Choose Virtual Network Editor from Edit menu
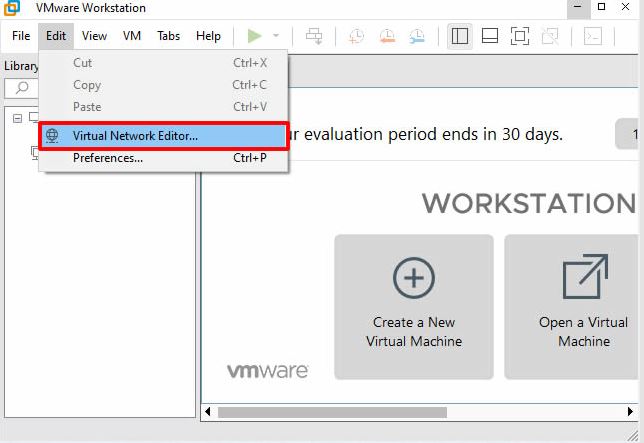This screenshot has height=443, width=644. (163, 136)
